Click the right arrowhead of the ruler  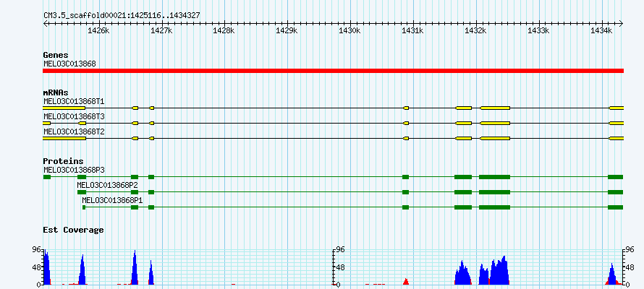[x=621, y=24]
